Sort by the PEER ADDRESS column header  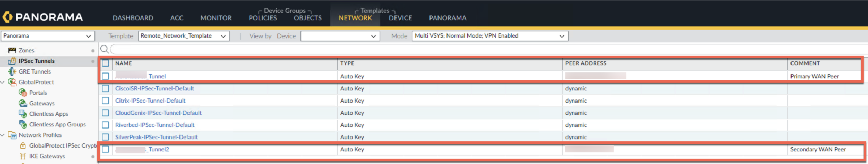pyautogui.click(x=586, y=63)
